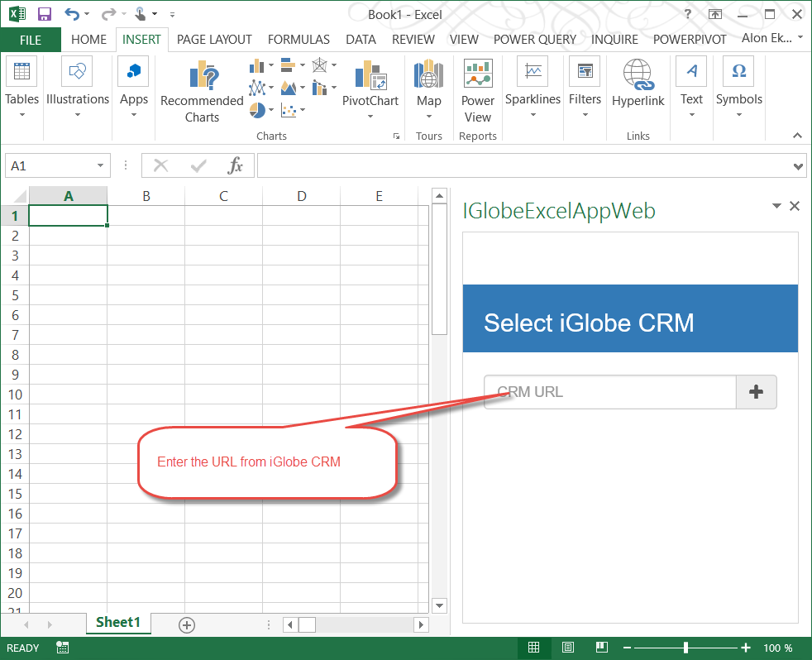Insert a PivotChart
The image size is (812, 660).
point(370,89)
